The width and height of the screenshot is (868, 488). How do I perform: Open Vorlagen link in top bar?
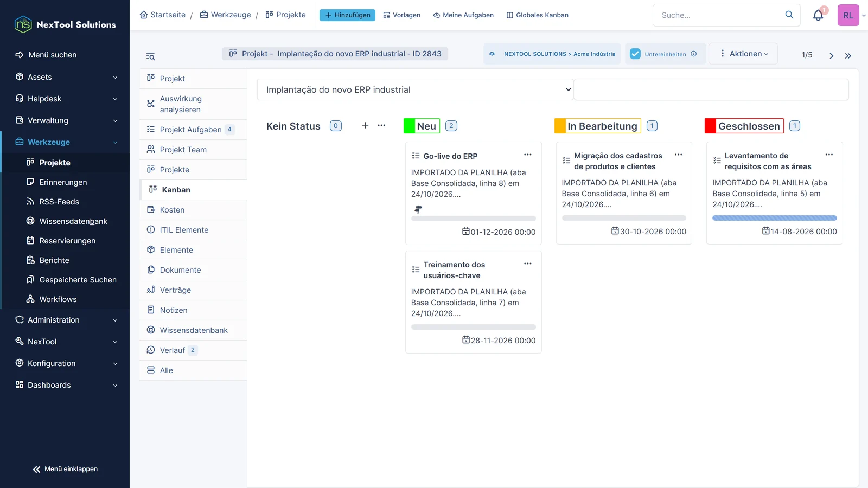point(402,15)
